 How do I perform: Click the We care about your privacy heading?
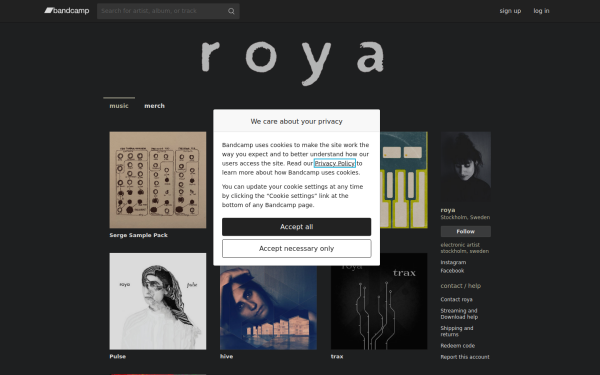click(x=297, y=121)
